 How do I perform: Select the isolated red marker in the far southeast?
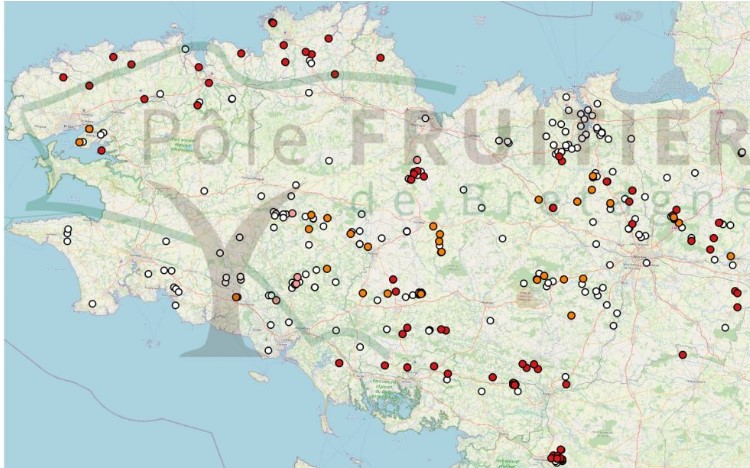tap(683, 355)
